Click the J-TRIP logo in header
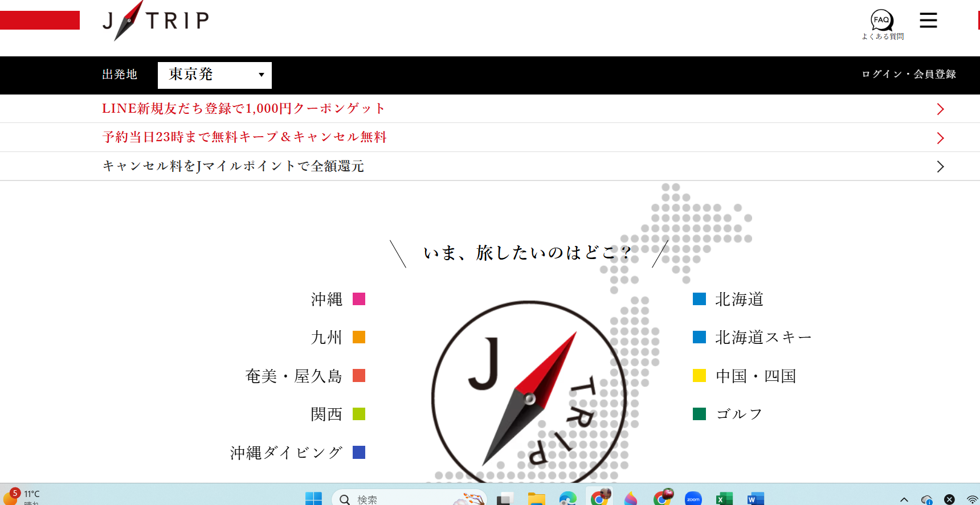This screenshot has height=505, width=980. click(x=156, y=21)
